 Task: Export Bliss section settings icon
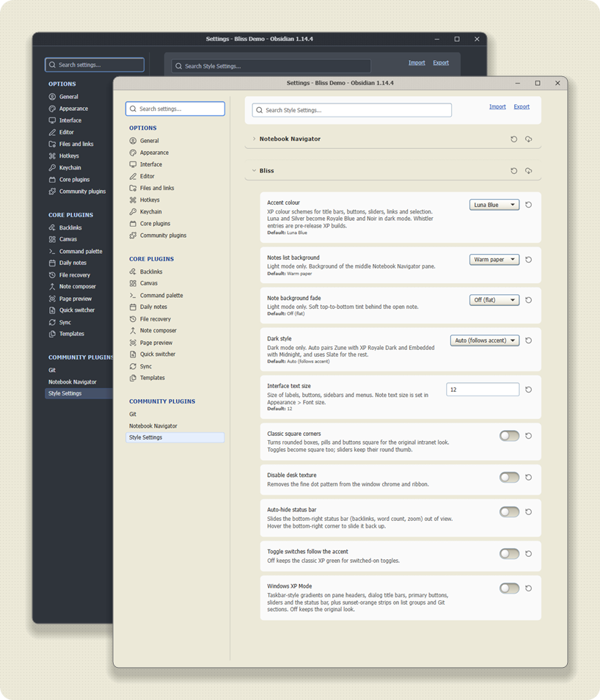[529, 171]
